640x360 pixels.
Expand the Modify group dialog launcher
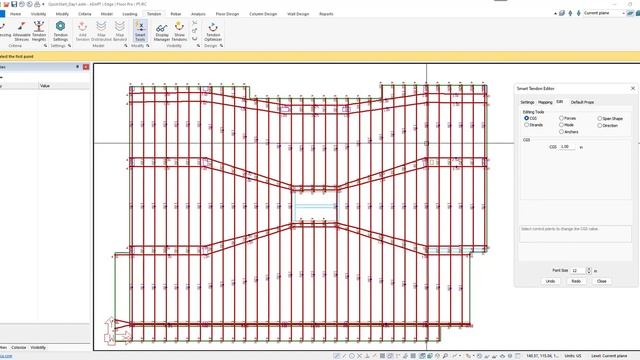[x=148, y=46]
